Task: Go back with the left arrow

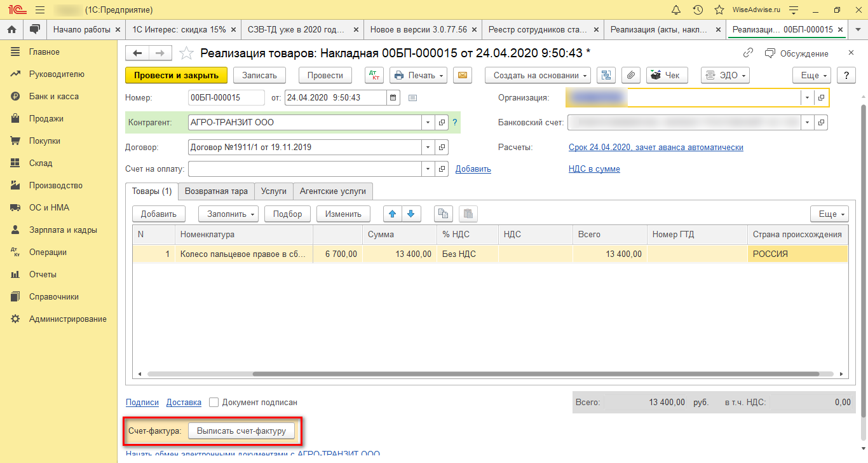Action: point(137,53)
